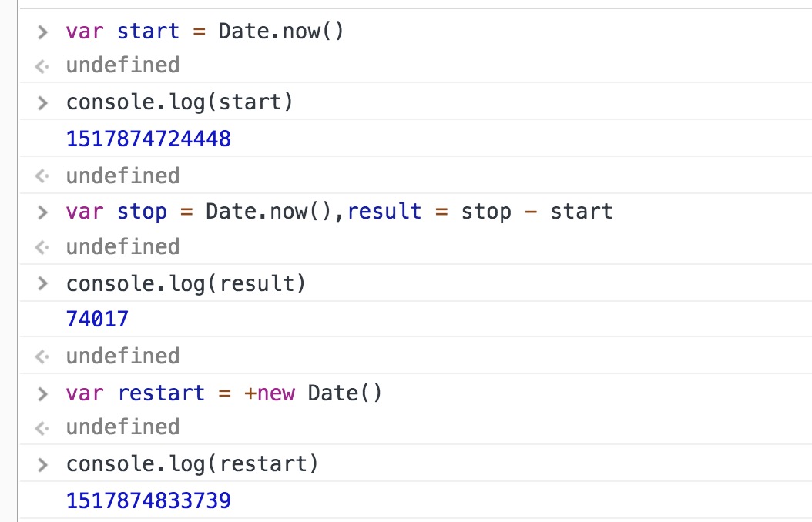Click the 'var start = Date.now()' command
This screenshot has height=522, width=812.
(204, 32)
